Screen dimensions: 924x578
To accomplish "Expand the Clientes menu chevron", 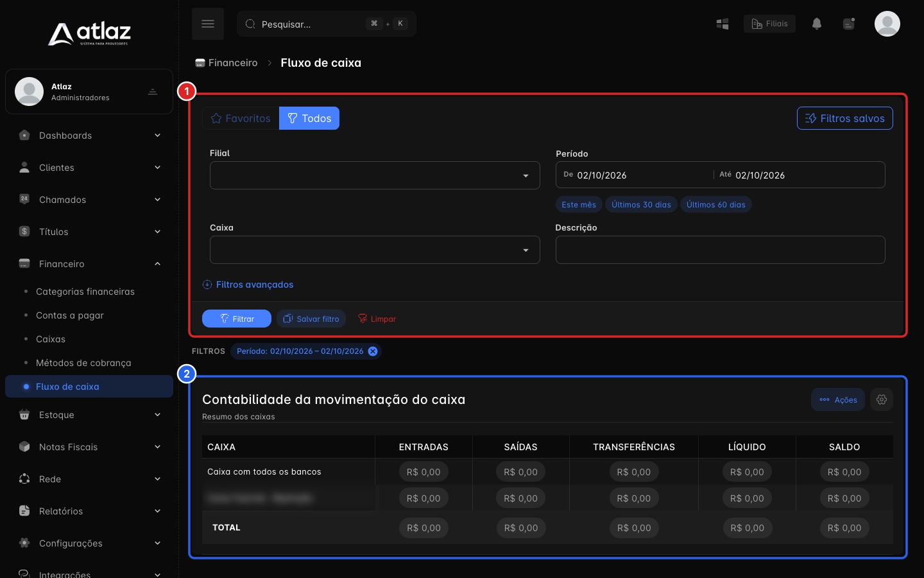I will (x=157, y=168).
